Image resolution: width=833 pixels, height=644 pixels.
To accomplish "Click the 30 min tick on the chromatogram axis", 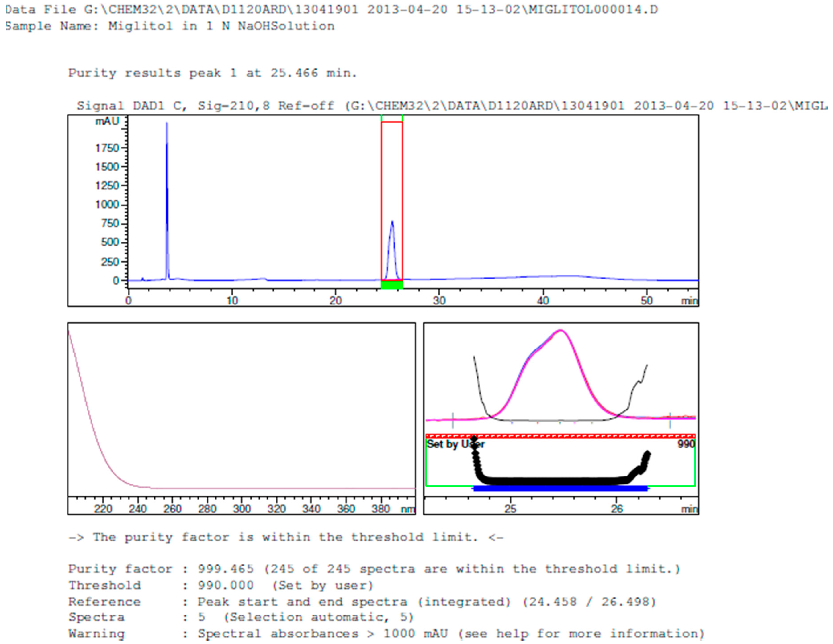I will click(439, 301).
